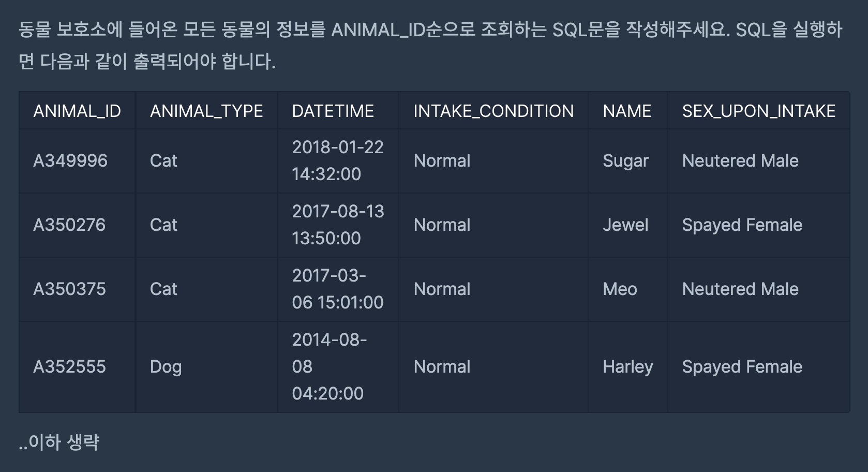Select the A349996 animal ID cell
The image size is (868, 472).
77,161
